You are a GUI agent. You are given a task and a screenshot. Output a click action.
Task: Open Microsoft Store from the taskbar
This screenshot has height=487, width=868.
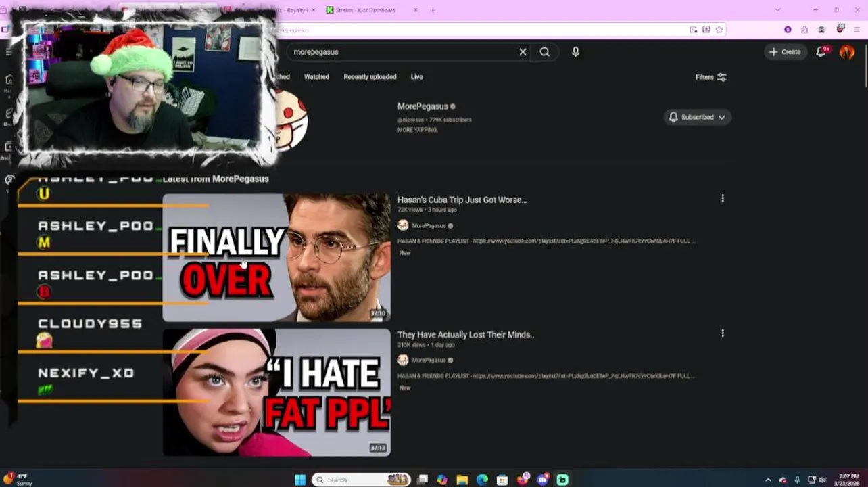coord(502,480)
